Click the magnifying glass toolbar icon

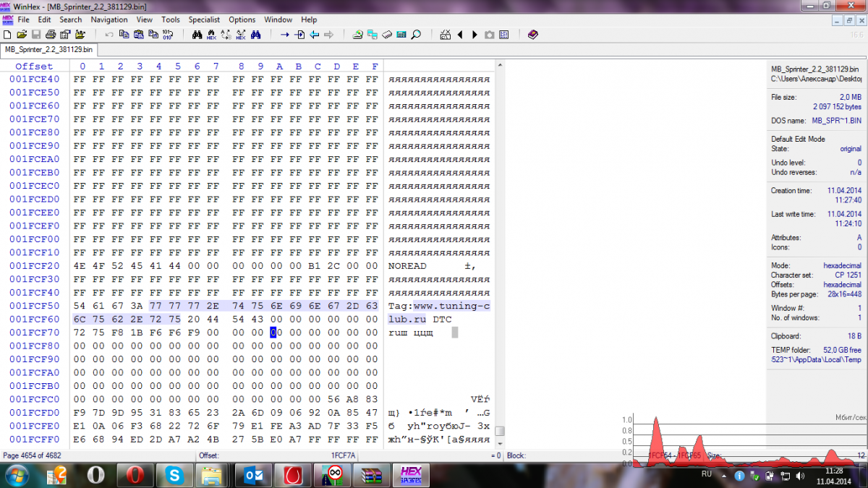[x=416, y=34]
